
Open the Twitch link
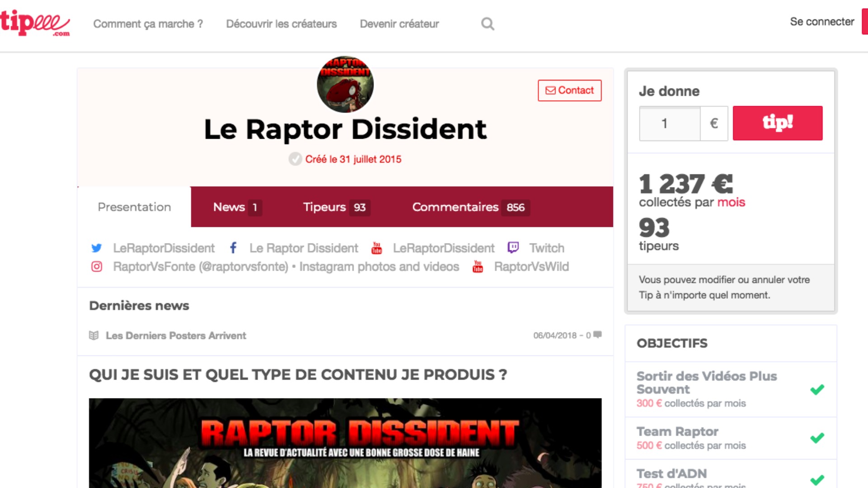click(547, 248)
